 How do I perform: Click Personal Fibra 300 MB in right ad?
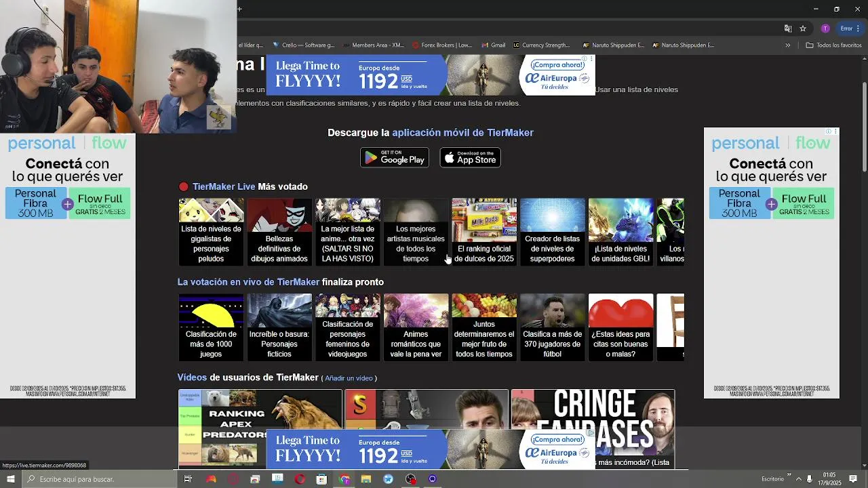pos(739,203)
